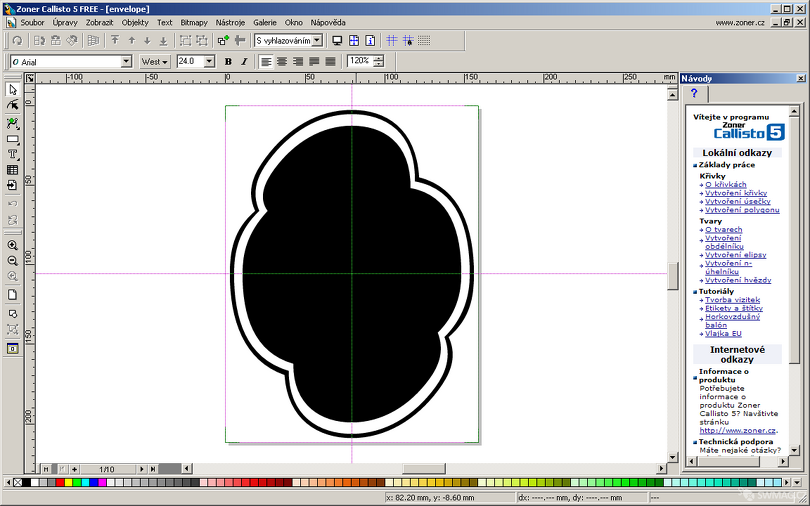Click the group objects icon
Image resolution: width=810 pixels, height=506 pixels.
click(x=185, y=41)
